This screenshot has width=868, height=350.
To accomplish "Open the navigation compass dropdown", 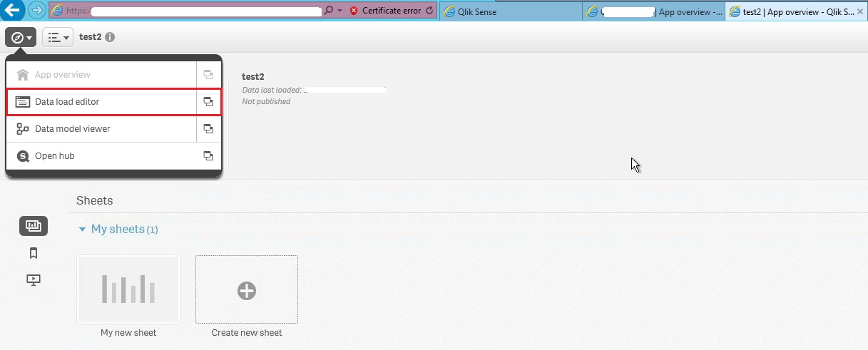I will (21, 38).
